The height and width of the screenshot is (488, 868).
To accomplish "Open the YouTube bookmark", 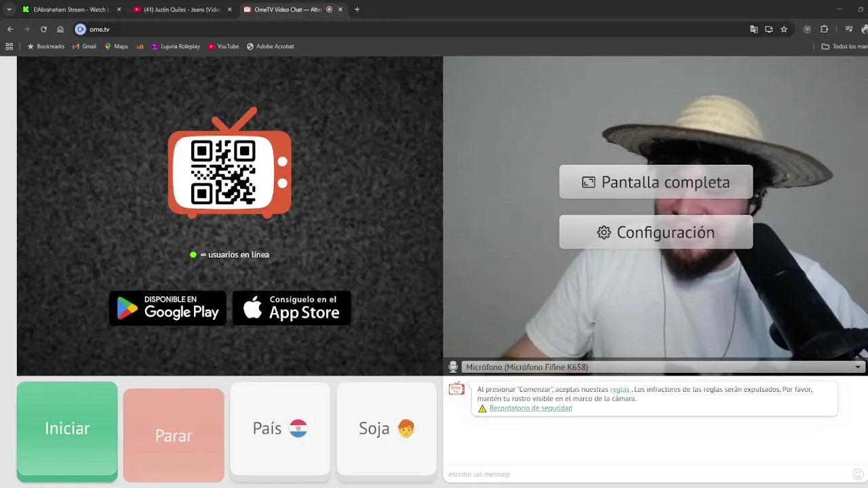I will click(x=223, y=46).
